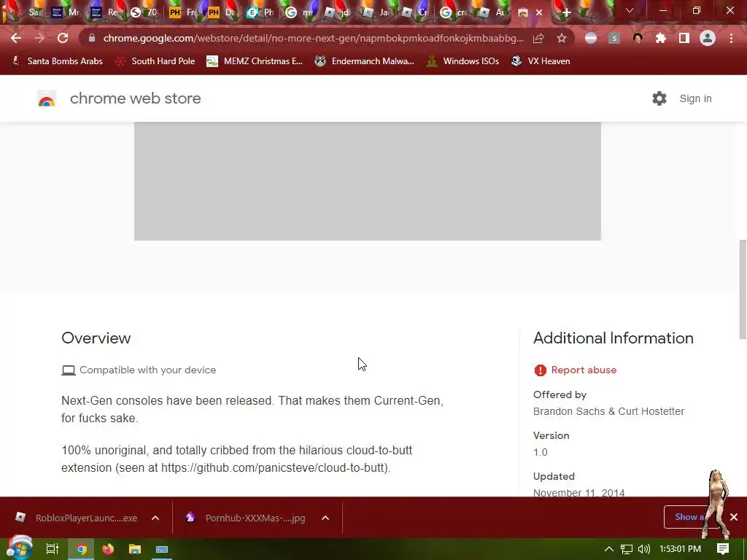The height and width of the screenshot is (560, 747).
Task: Switch to the 'cr' Google tab
Action: click(x=454, y=12)
